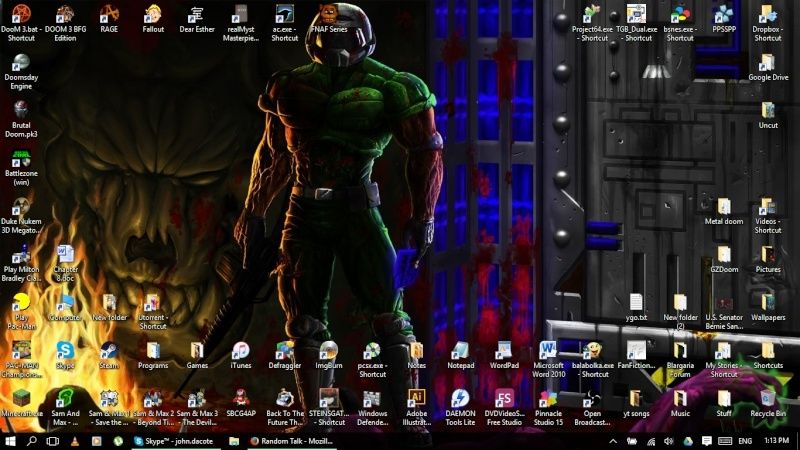This screenshot has height=450, width=800.
Task: Show hidden system tray icons
Action: click(613, 441)
